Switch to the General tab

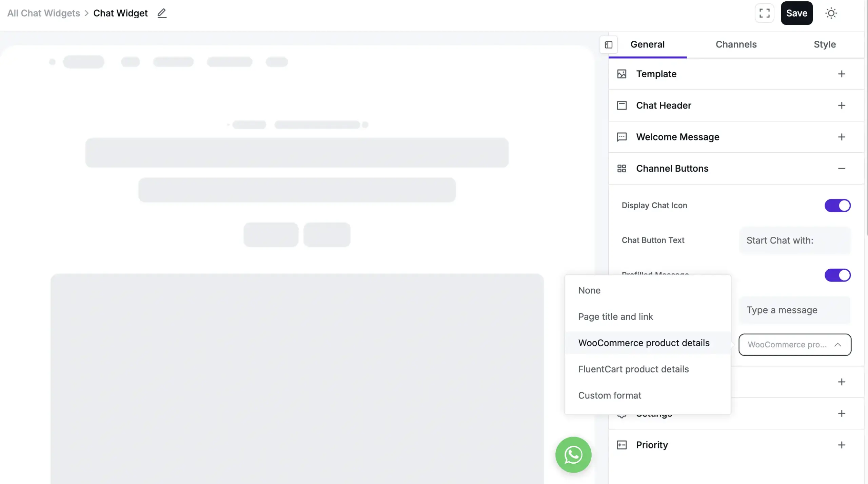click(647, 44)
